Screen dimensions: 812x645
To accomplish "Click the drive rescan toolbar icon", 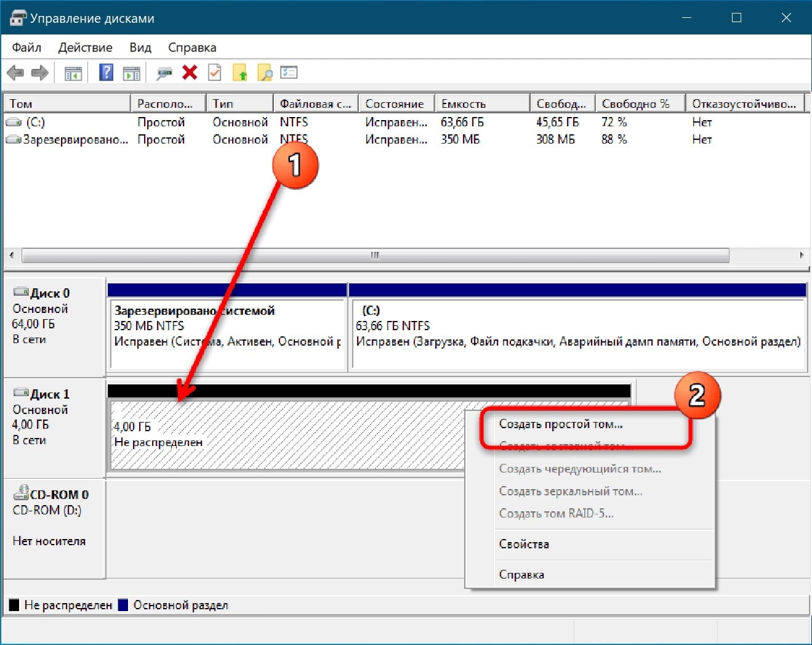I will [164, 73].
